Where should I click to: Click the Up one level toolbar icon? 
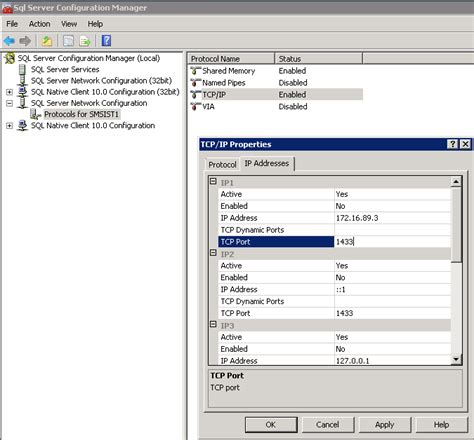(47, 41)
